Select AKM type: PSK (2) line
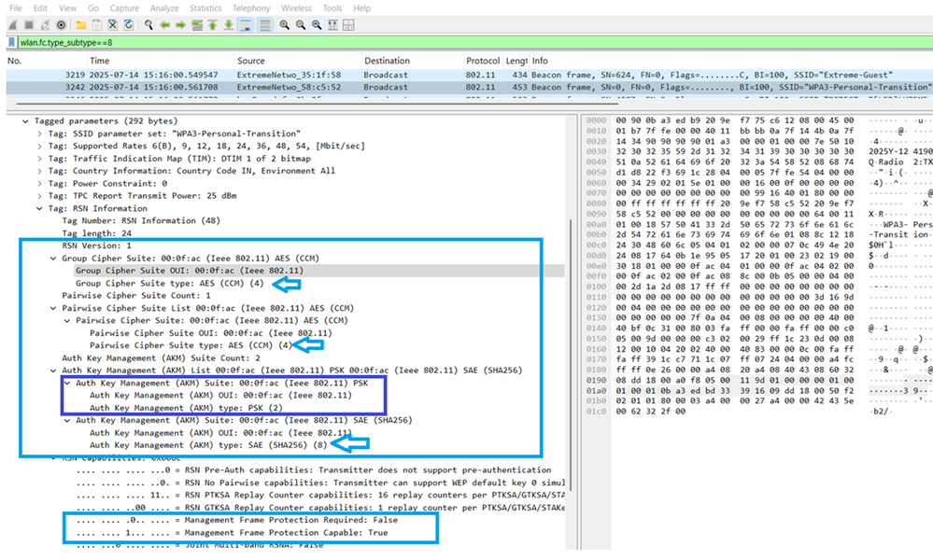The image size is (933, 560). 186,408
